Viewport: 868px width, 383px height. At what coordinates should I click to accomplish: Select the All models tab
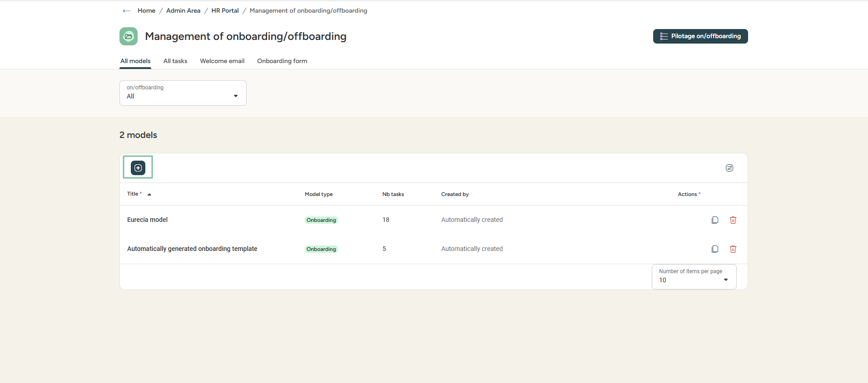[x=135, y=61]
